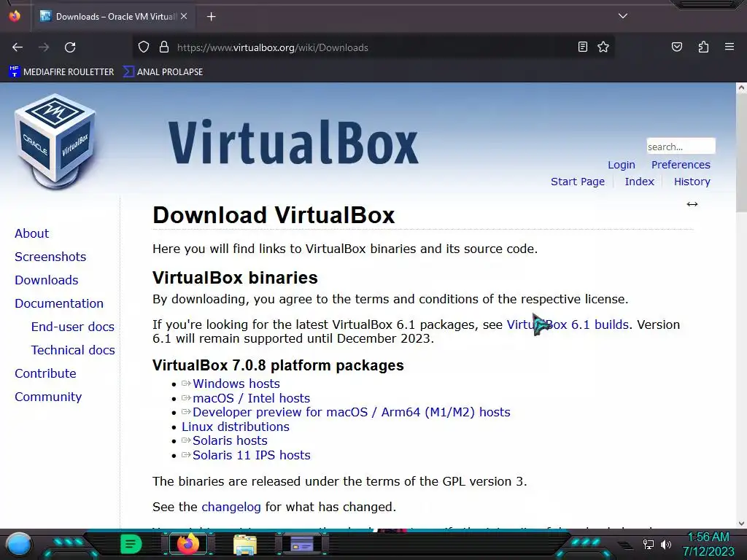
Task: Open the Index page
Action: click(x=639, y=182)
